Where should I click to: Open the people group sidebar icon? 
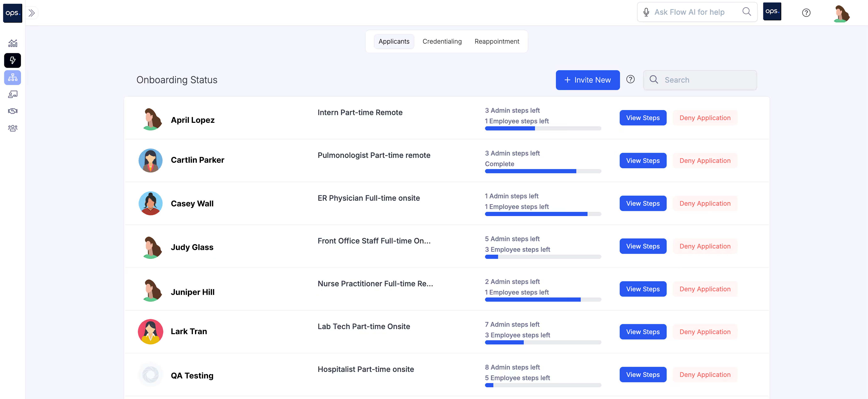coord(12,128)
